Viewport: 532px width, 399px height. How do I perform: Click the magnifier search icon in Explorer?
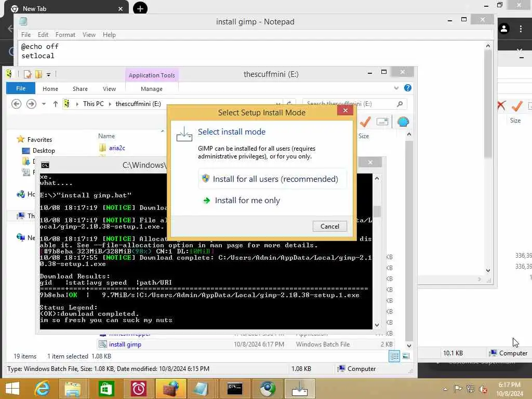(x=400, y=104)
